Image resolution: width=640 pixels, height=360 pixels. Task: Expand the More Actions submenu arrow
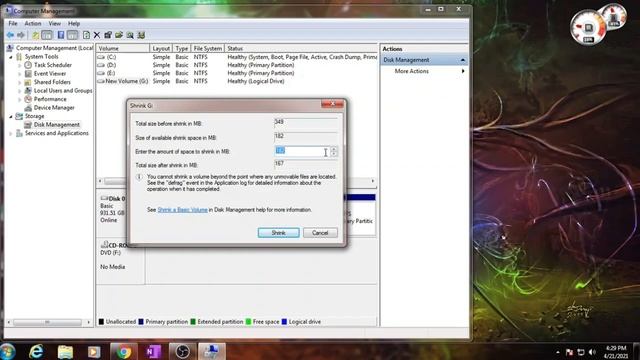(463, 71)
